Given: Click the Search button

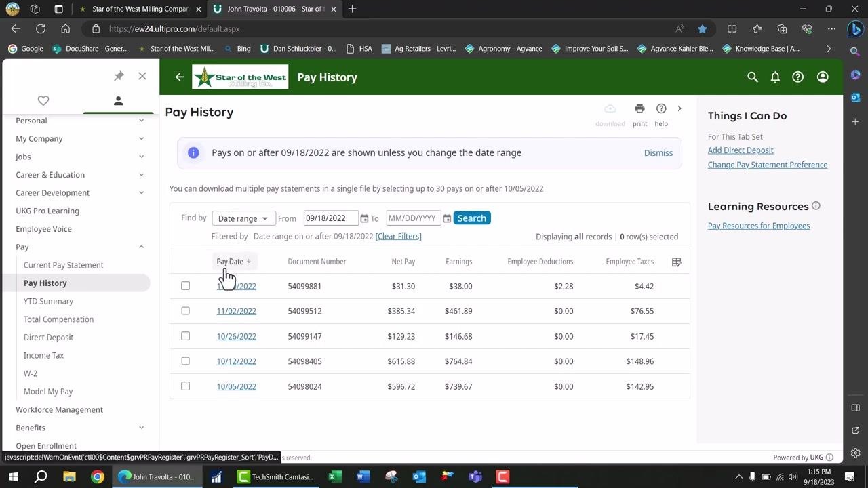Looking at the screenshot, I should 471,218.
